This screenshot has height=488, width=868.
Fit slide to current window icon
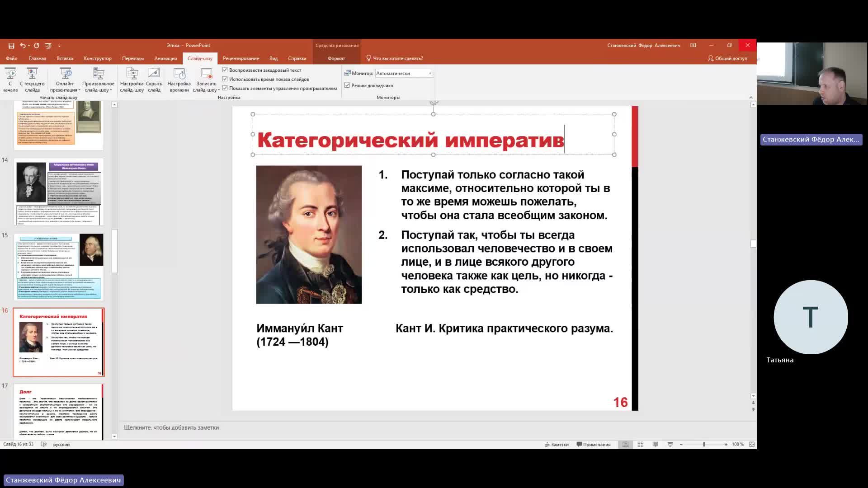point(752,445)
